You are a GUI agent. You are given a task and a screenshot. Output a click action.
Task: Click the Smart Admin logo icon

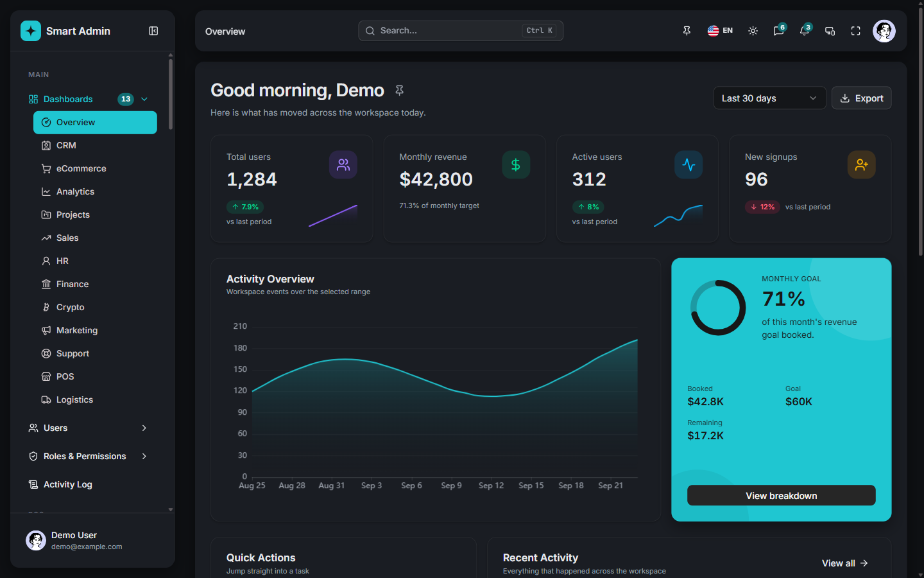point(31,31)
